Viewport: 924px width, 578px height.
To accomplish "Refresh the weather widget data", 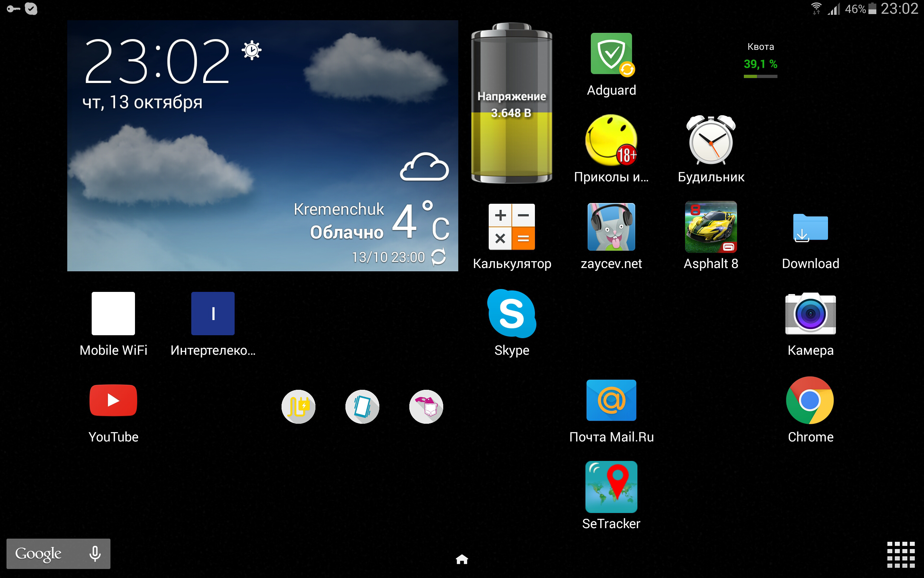I will pos(438,257).
